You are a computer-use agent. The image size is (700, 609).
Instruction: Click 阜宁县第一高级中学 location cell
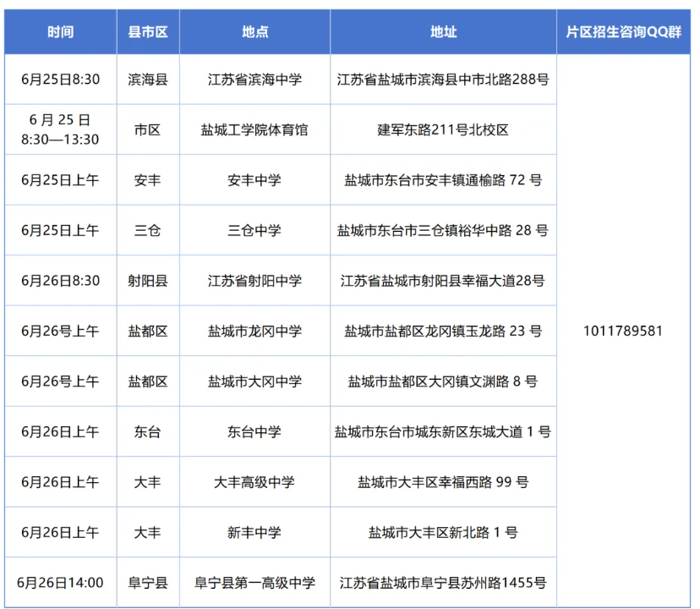point(255,583)
